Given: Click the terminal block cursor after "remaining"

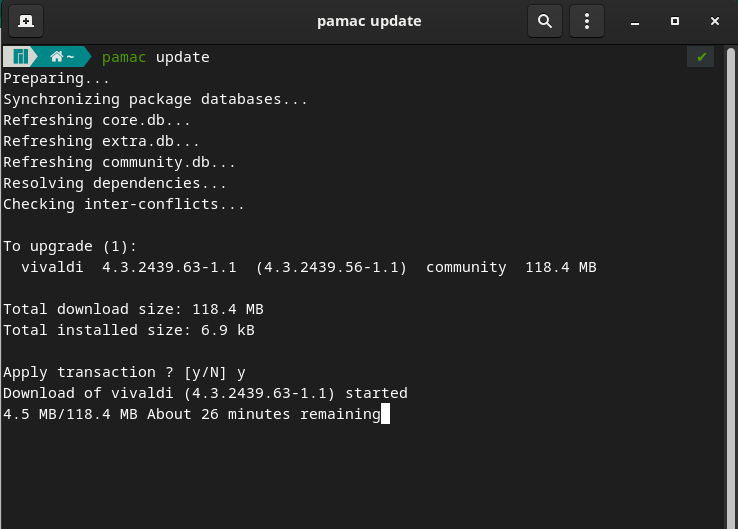Looking at the screenshot, I should click(x=385, y=414).
